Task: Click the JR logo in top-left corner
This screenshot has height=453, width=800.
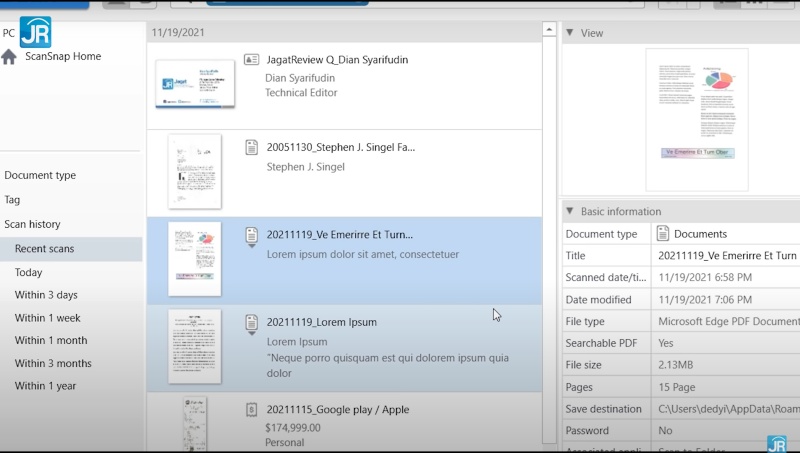Action: (35, 32)
